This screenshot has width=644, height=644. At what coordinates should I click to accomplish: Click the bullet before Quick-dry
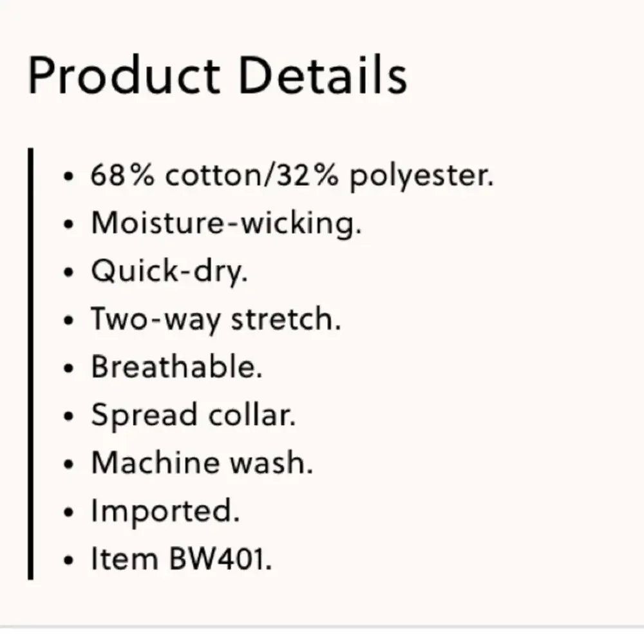click(69, 272)
